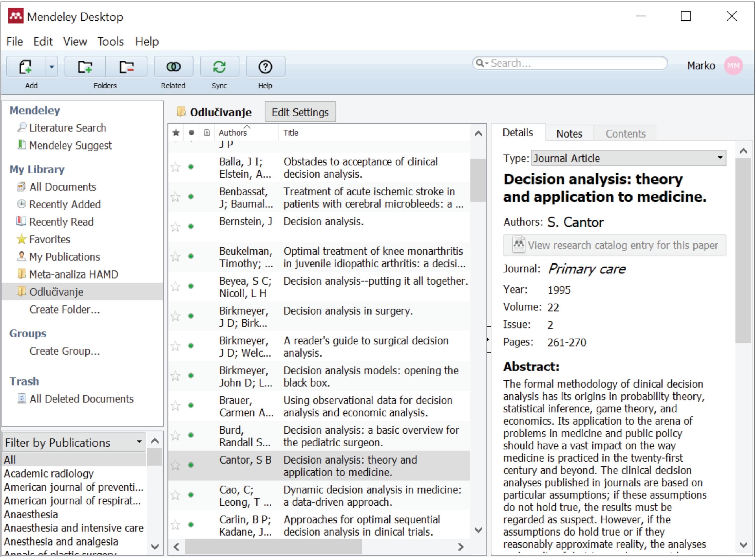This screenshot has height=557, width=756.
Task: Open the Favorites list
Action: (50, 239)
